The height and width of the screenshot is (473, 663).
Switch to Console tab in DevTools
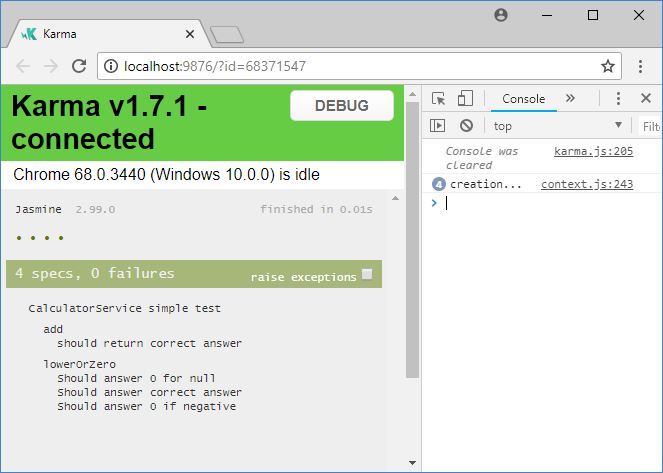coord(523,99)
